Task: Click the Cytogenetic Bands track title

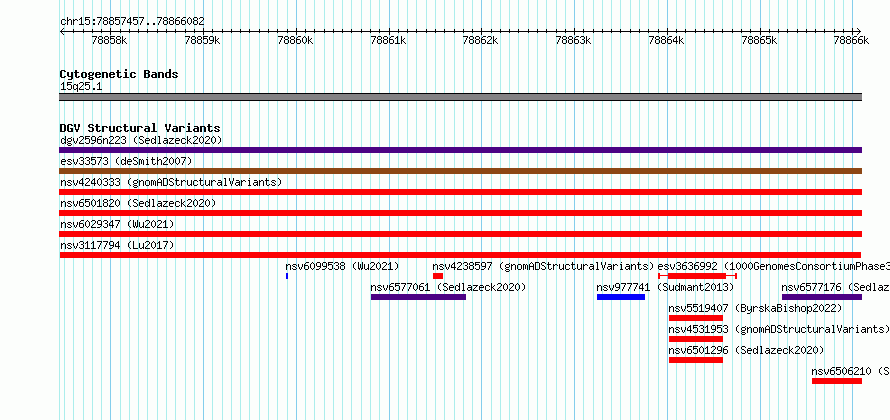Action: click(119, 74)
